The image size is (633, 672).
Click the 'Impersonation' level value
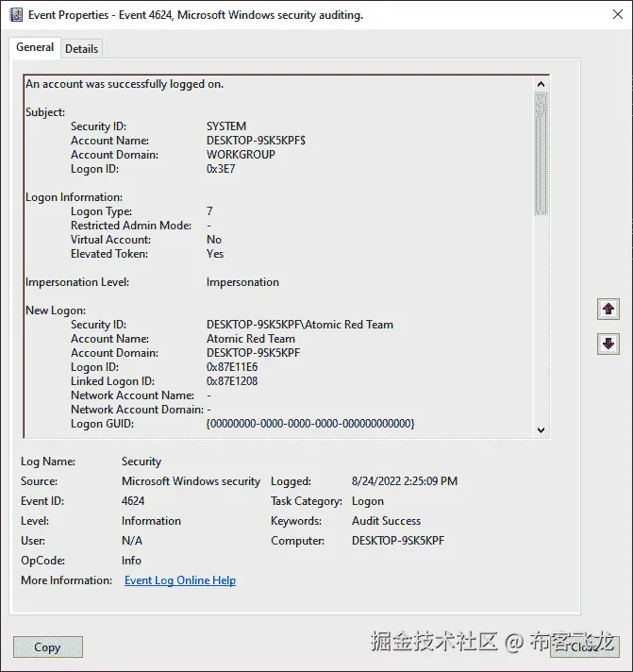tap(242, 282)
